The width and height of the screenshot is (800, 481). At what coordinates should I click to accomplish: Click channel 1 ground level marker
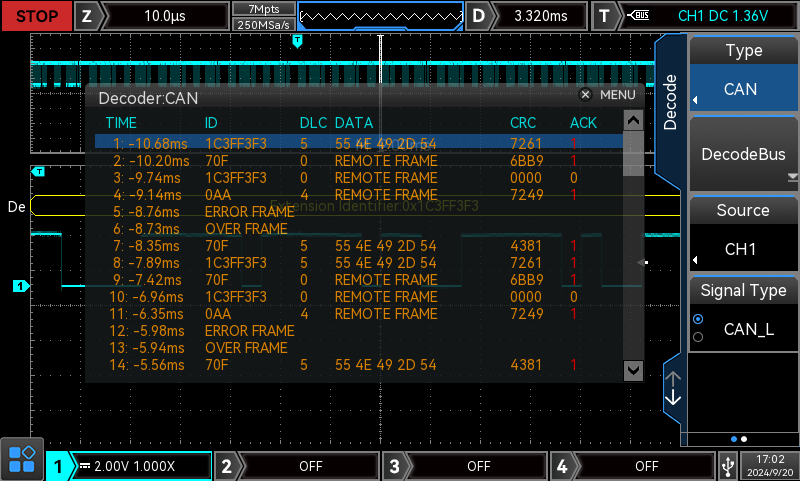pos(19,287)
